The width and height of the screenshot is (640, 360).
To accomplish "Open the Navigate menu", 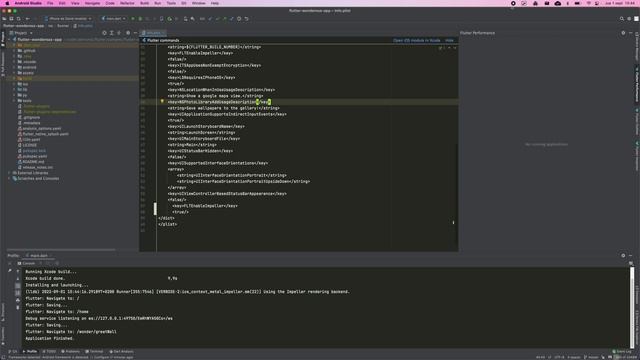I will pos(92,3).
